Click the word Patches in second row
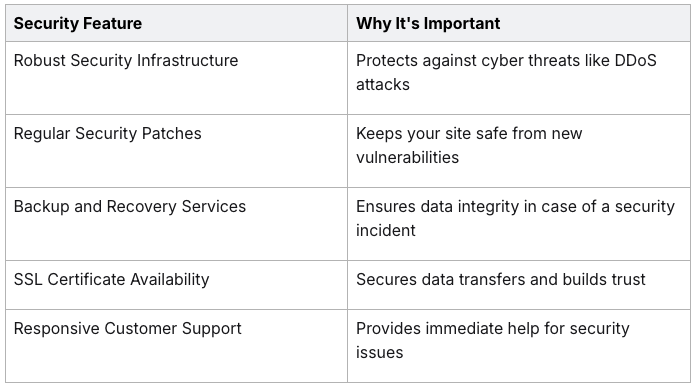Image resolution: width=696 pixels, height=389 pixels. (171, 133)
